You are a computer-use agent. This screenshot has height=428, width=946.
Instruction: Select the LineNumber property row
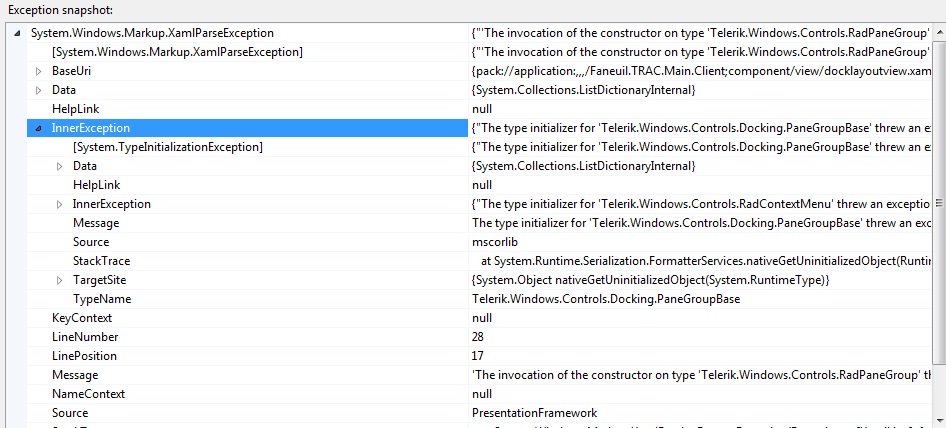(x=84, y=337)
